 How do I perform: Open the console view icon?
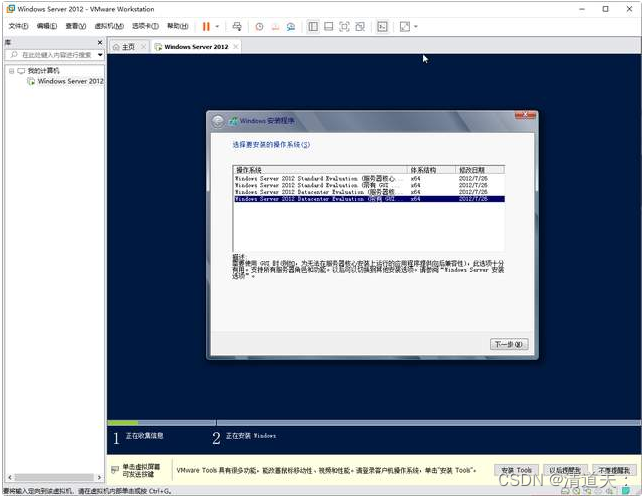pyautogui.click(x=382, y=27)
